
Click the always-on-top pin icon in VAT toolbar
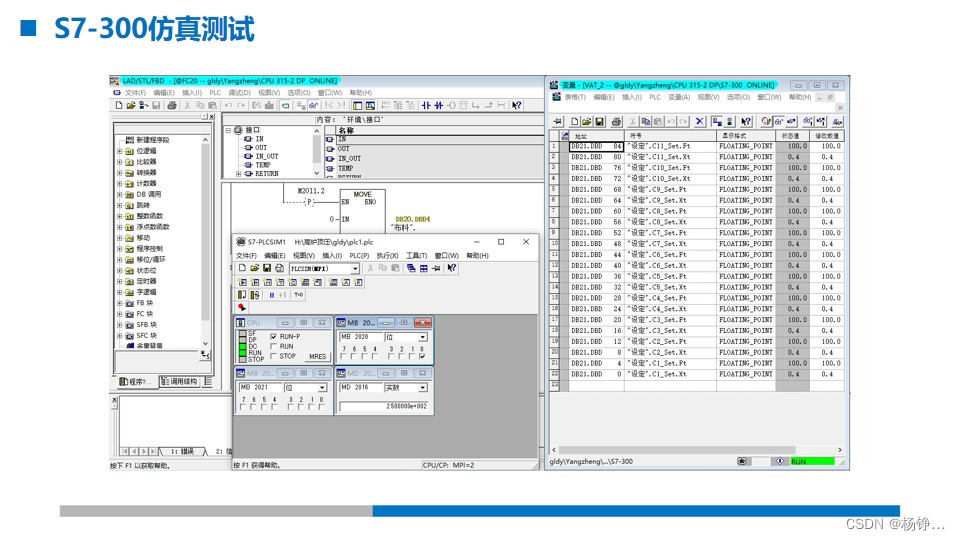click(557, 122)
